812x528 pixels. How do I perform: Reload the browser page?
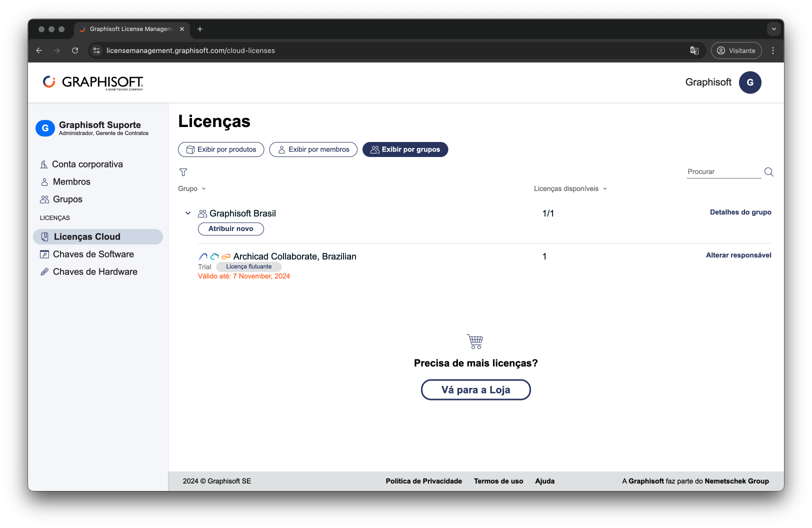pos(75,50)
